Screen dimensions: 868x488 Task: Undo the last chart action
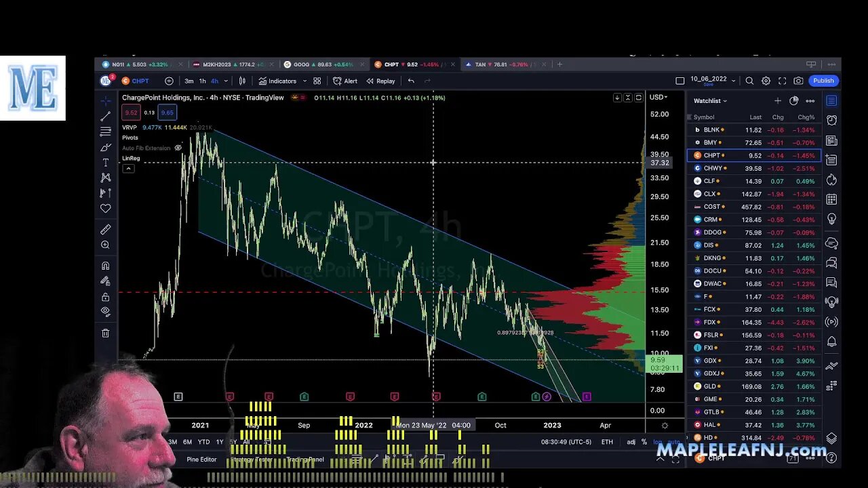[411, 81]
